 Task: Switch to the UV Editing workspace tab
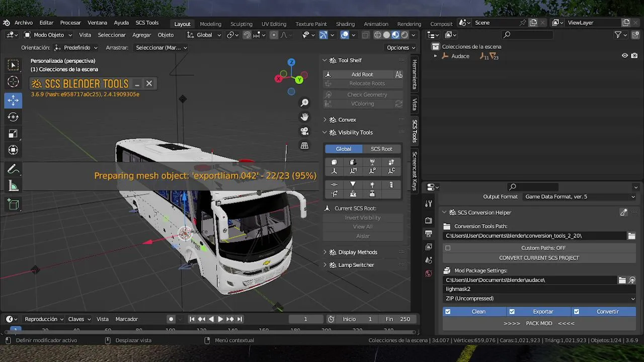274,24
